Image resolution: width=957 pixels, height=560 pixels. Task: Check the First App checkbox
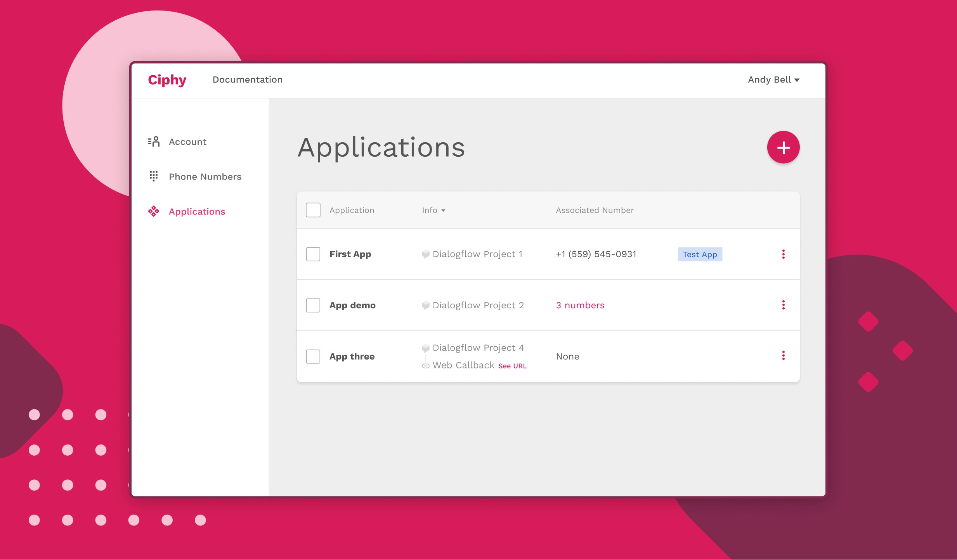tap(313, 254)
